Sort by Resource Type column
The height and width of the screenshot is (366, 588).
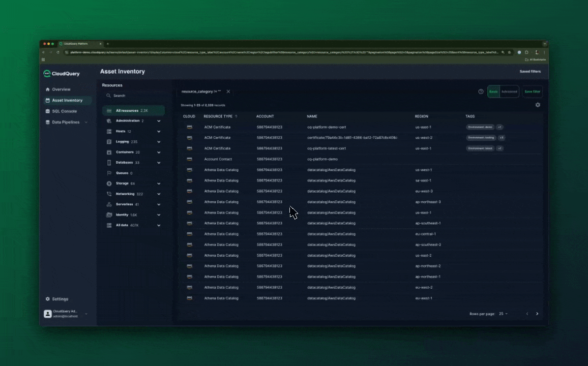[218, 116]
